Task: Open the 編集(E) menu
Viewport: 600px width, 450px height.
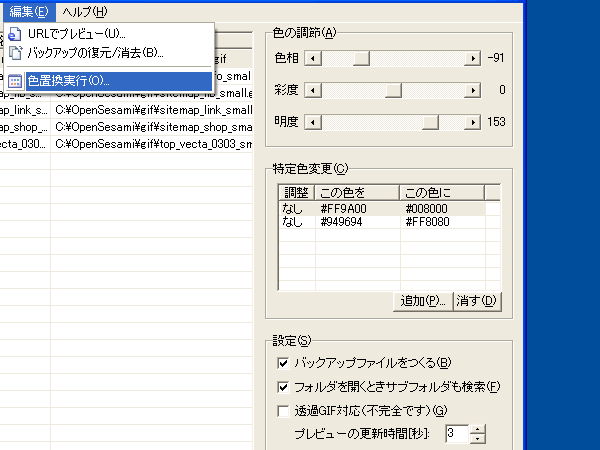Action: pos(29,12)
